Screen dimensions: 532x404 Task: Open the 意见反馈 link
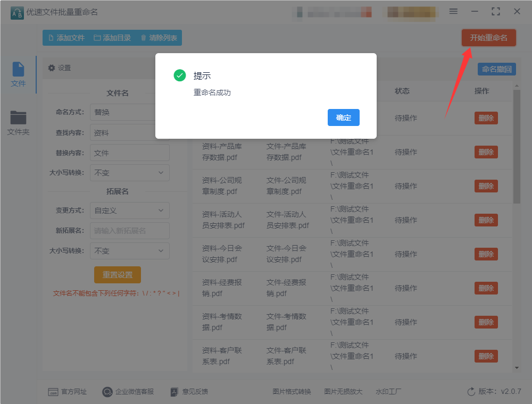pyautogui.click(x=189, y=392)
